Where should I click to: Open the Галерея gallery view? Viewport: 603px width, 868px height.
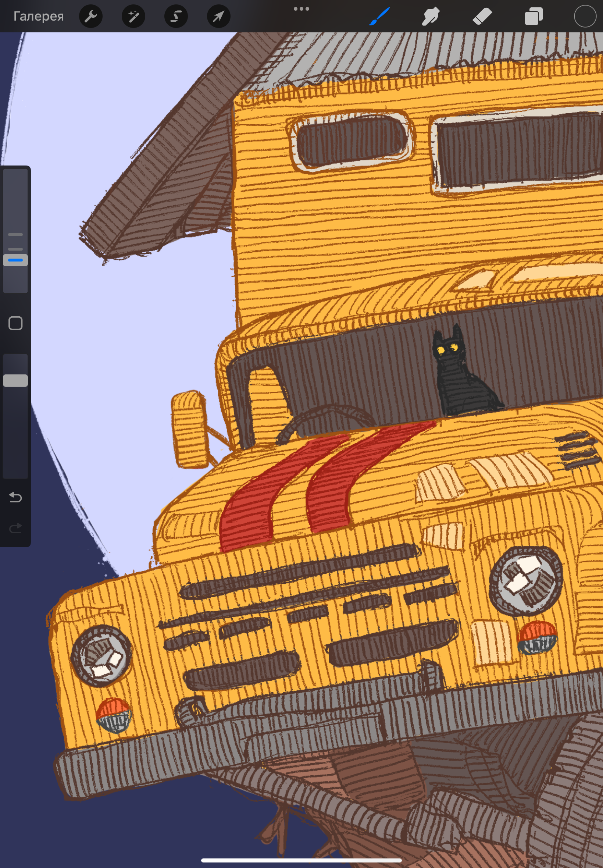pyautogui.click(x=39, y=16)
